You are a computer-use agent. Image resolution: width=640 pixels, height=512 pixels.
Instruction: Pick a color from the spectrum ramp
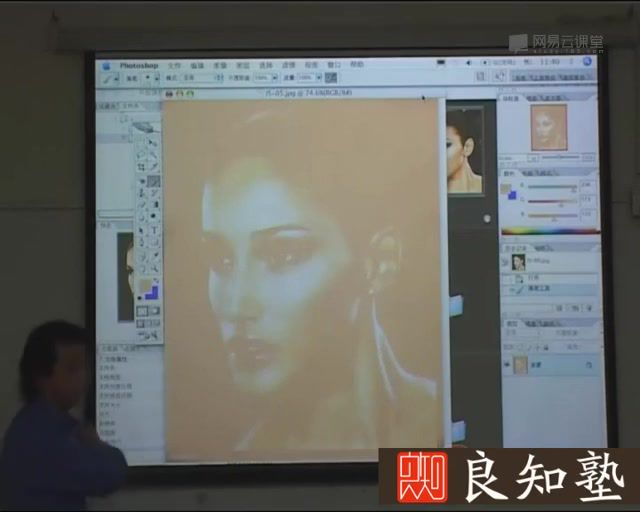point(550,232)
